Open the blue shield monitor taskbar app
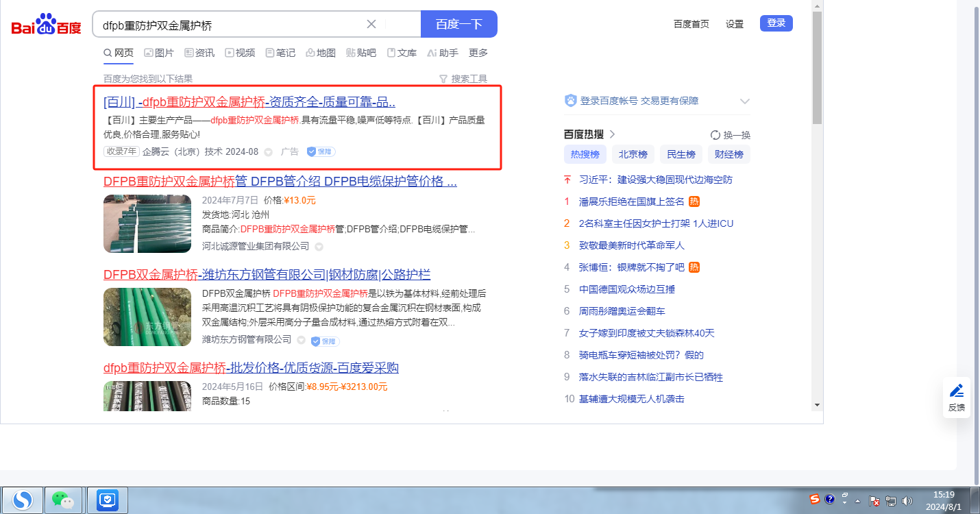Viewport: 980px width, 514px height. 108,500
